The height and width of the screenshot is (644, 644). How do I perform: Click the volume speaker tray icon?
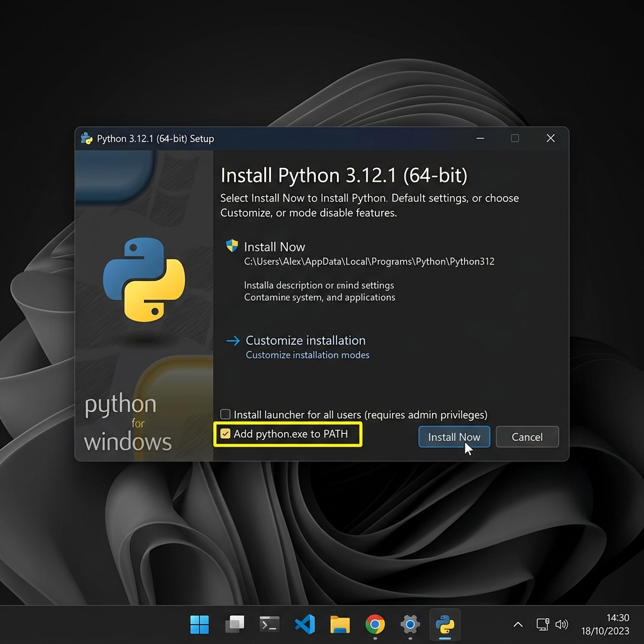point(562,625)
